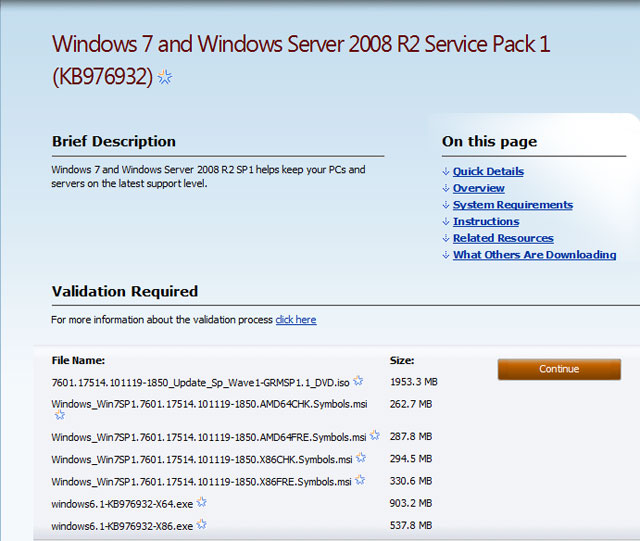Click the down arrow beside System Requirements
This screenshot has height=541, width=640.
click(446, 205)
